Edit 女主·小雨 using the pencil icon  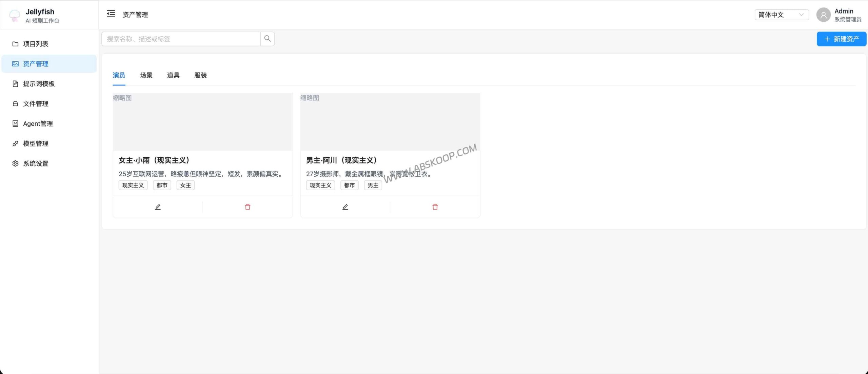[x=158, y=206]
